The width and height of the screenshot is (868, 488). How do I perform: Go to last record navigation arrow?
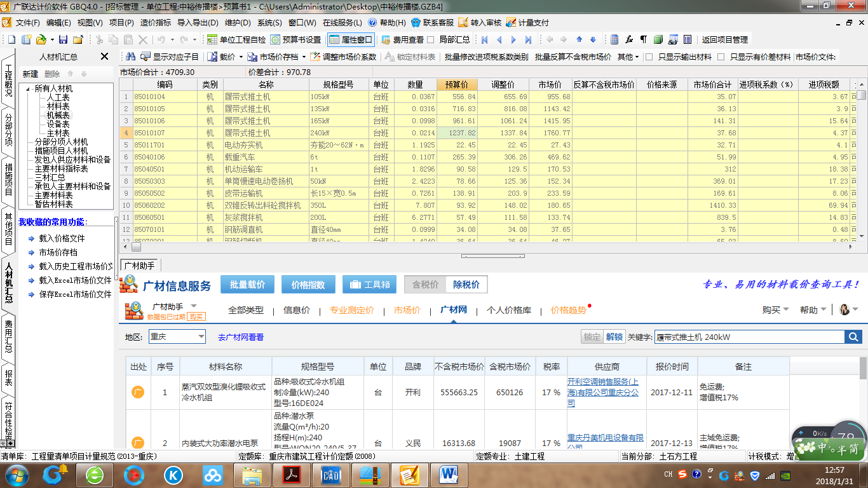pos(529,39)
